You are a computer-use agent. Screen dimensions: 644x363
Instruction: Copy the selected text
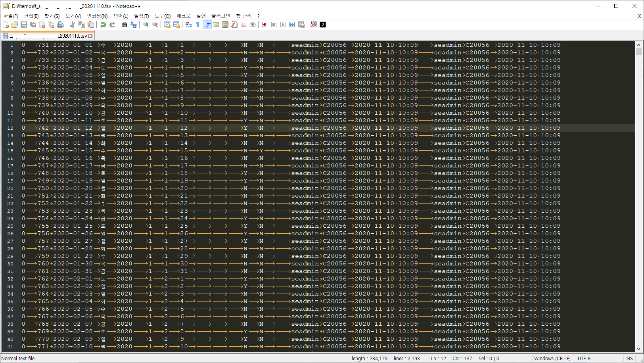[x=82, y=25]
